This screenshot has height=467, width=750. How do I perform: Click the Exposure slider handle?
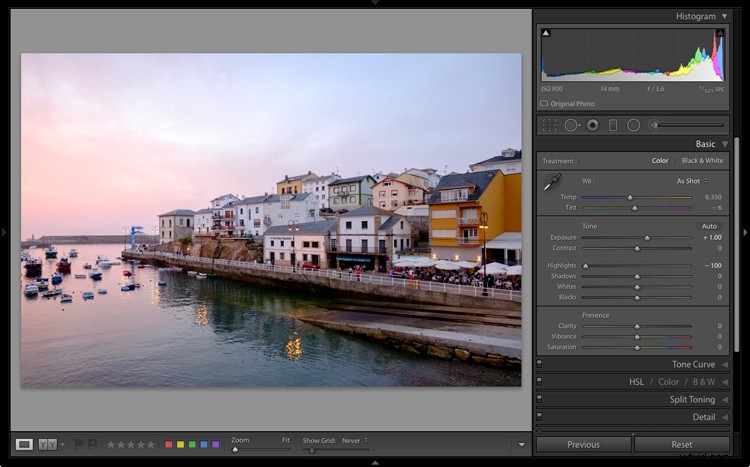(x=647, y=238)
